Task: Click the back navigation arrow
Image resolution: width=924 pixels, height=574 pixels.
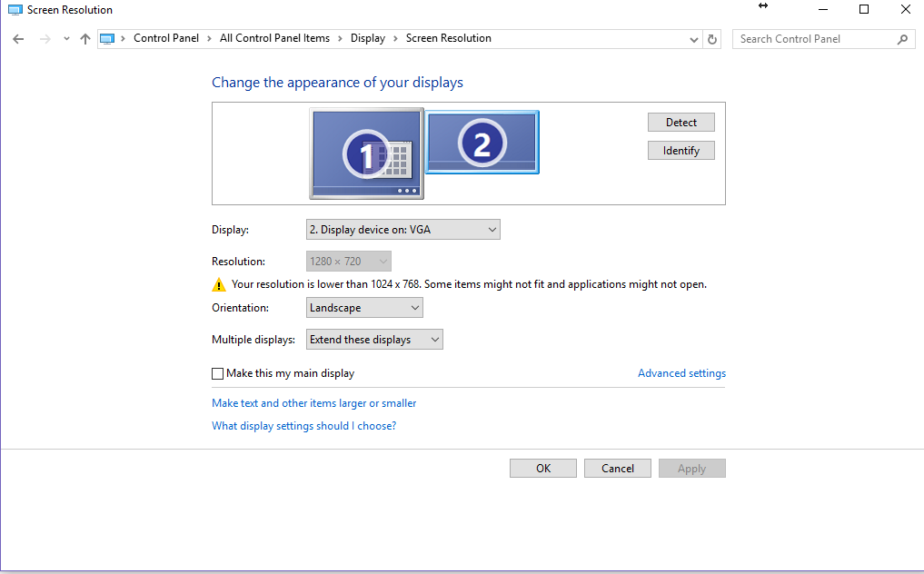Action: (x=18, y=38)
